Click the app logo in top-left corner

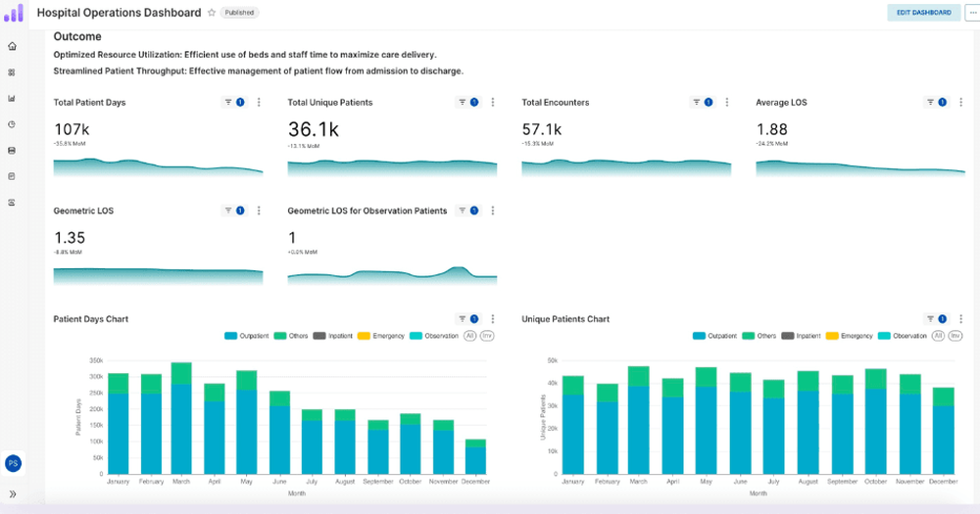pyautogui.click(x=13, y=13)
